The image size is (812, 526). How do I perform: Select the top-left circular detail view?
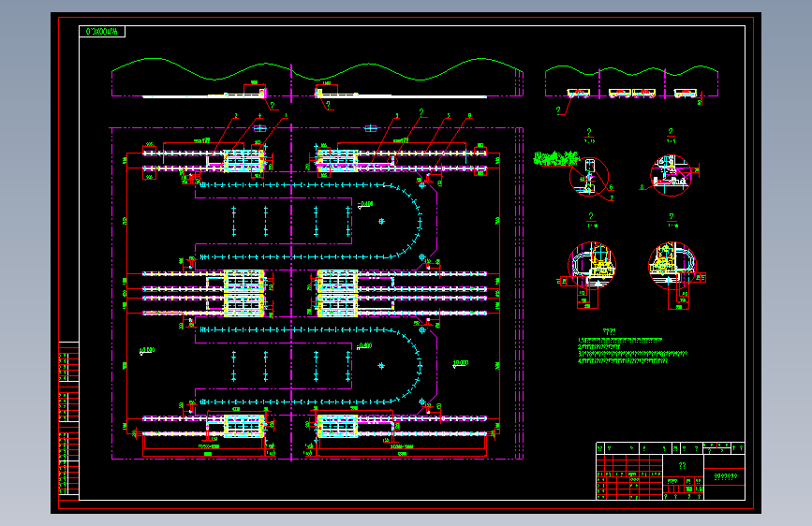coord(589,177)
